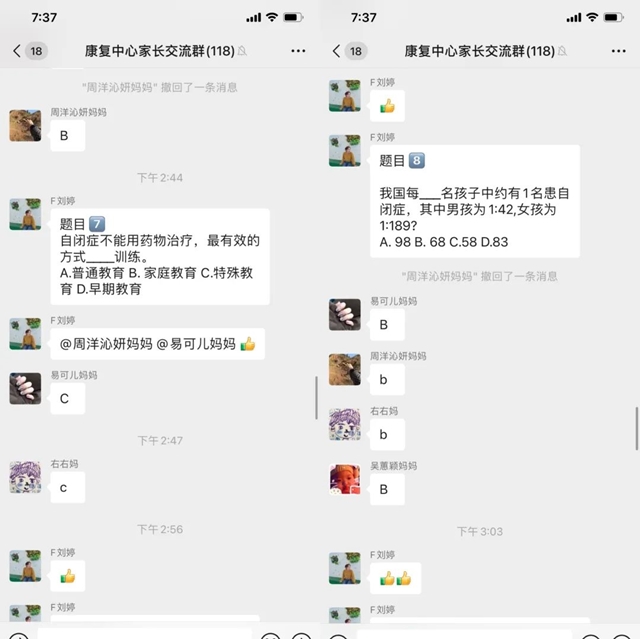Open 易可儿妈妈 avatar next to the C reply
The image size is (640, 639).
25,388
